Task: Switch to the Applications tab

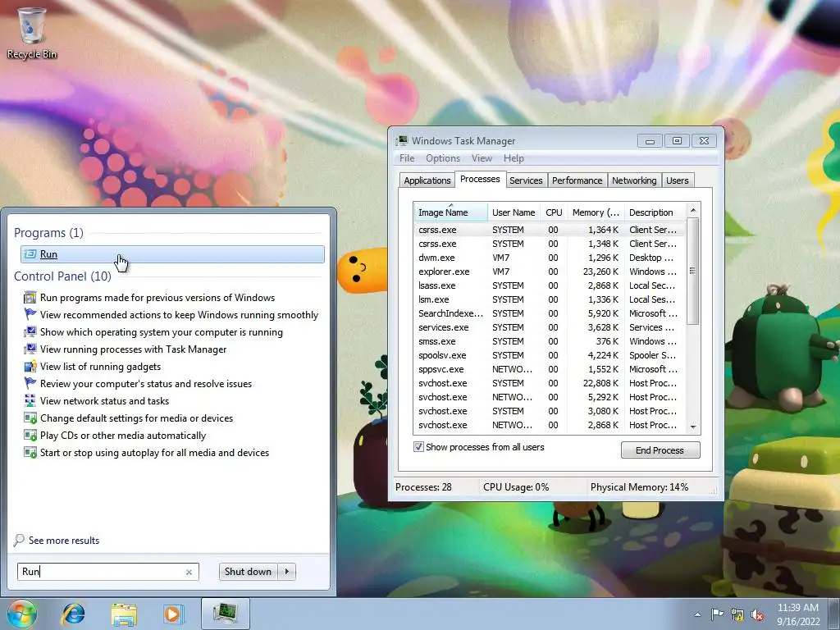Action: [427, 180]
